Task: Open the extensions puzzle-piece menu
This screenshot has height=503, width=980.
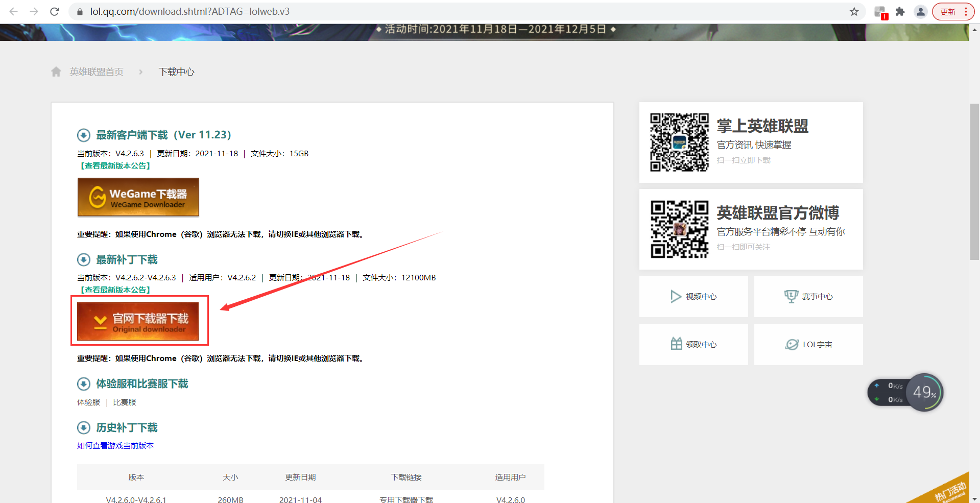Action: pyautogui.click(x=900, y=12)
